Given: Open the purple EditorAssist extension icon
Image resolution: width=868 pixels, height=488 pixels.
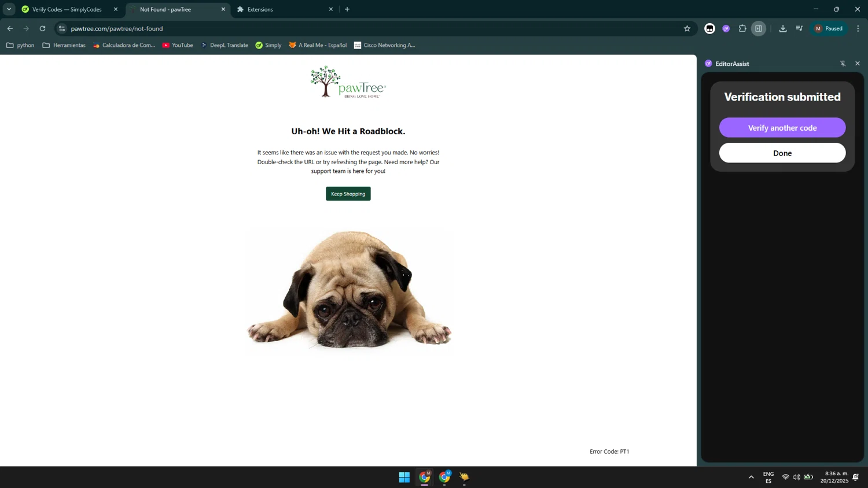Looking at the screenshot, I should [x=726, y=28].
